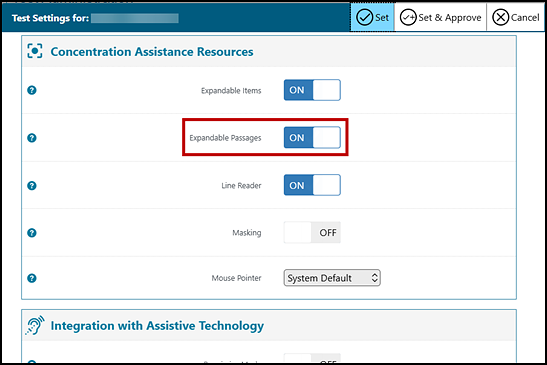This screenshot has width=547, height=365.
Task: Click the Expandable Items label
Action: pos(231,91)
